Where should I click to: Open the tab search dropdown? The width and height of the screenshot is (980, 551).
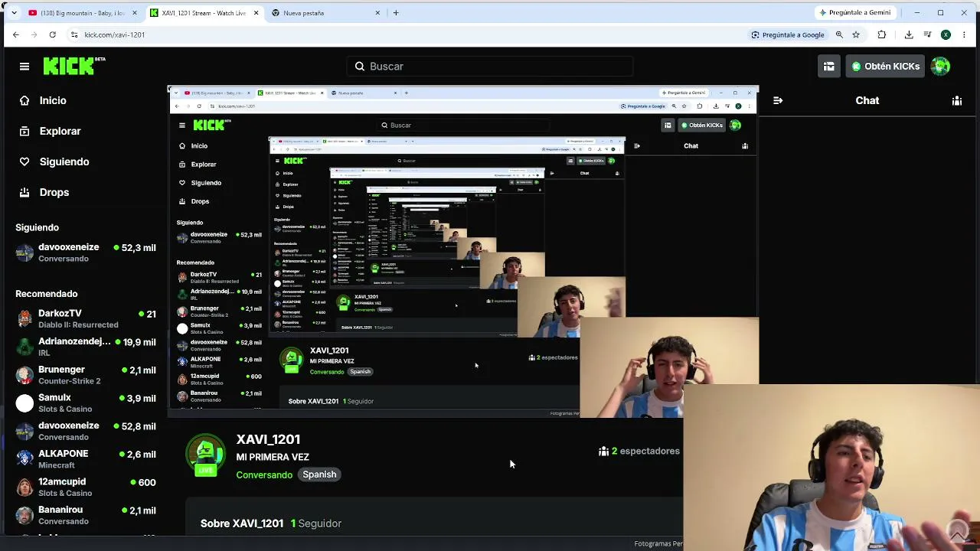(x=14, y=13)
